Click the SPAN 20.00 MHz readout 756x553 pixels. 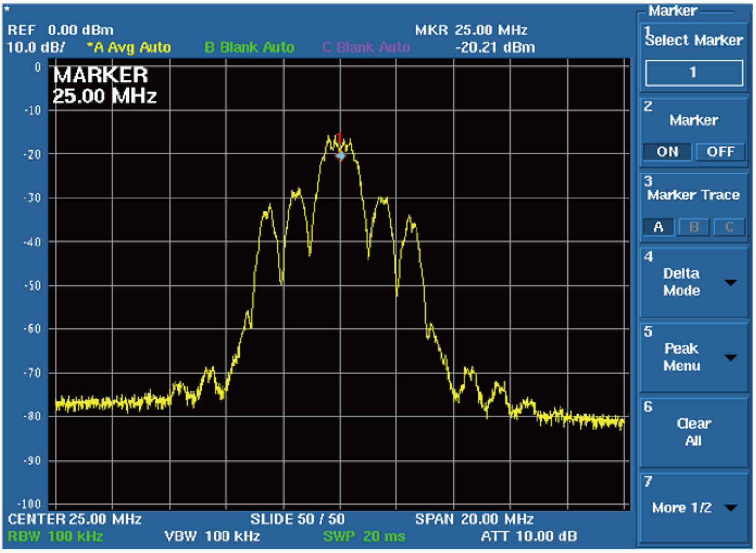click(x=474, y=519)
